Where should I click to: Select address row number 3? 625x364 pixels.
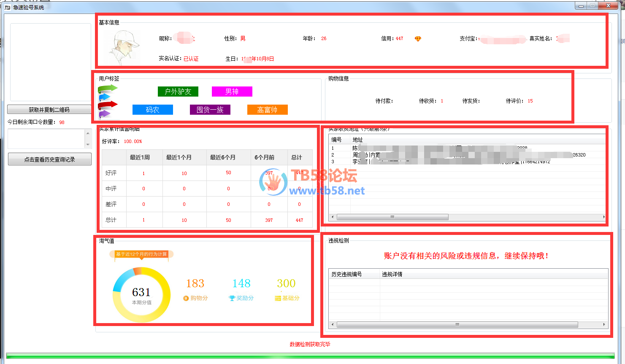467,162
